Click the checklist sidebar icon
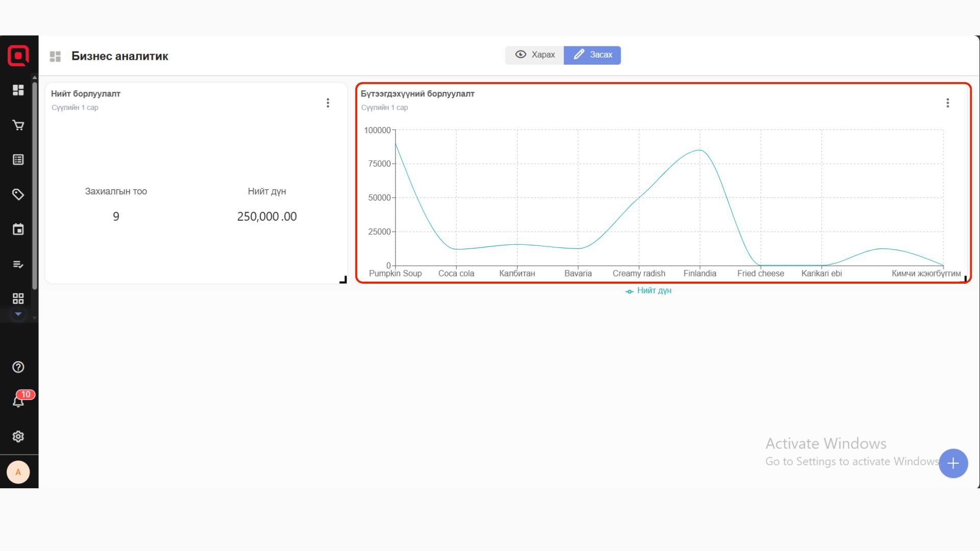The width and height of the screenshot is (980, 551). tap(18, 264)
